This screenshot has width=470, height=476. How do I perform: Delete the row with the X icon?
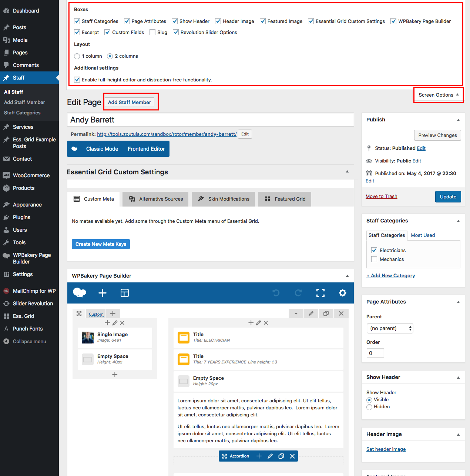[341, 314]
